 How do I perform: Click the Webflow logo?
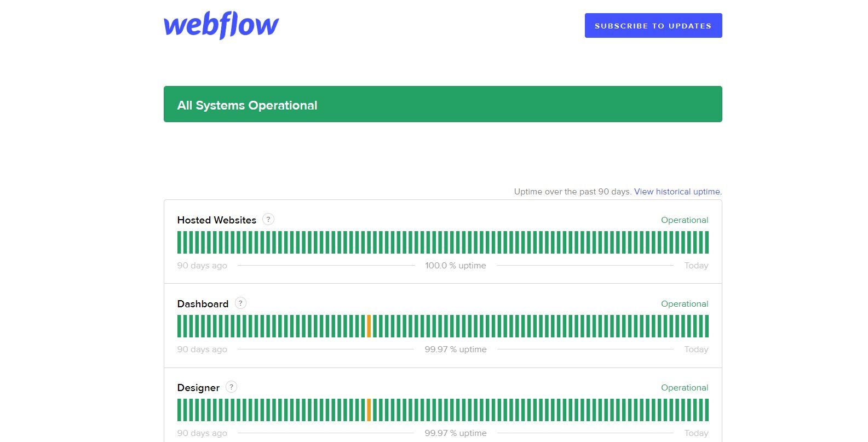pyautogui.click(x=221, y=26)
